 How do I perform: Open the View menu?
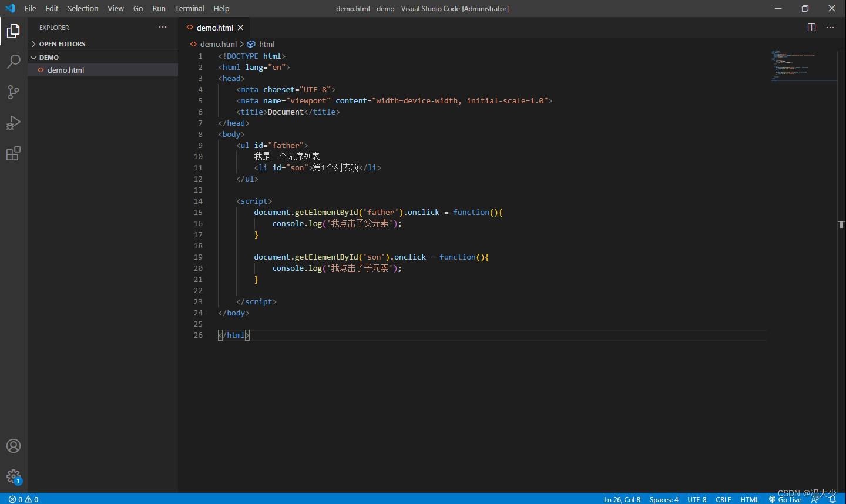point(116,8)
